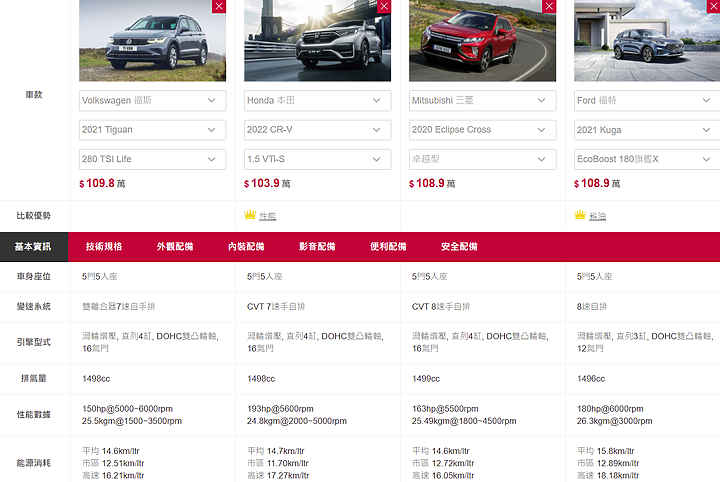Click the 車款 row label
This screenshot has width=720, height=482.
[34, 95]
